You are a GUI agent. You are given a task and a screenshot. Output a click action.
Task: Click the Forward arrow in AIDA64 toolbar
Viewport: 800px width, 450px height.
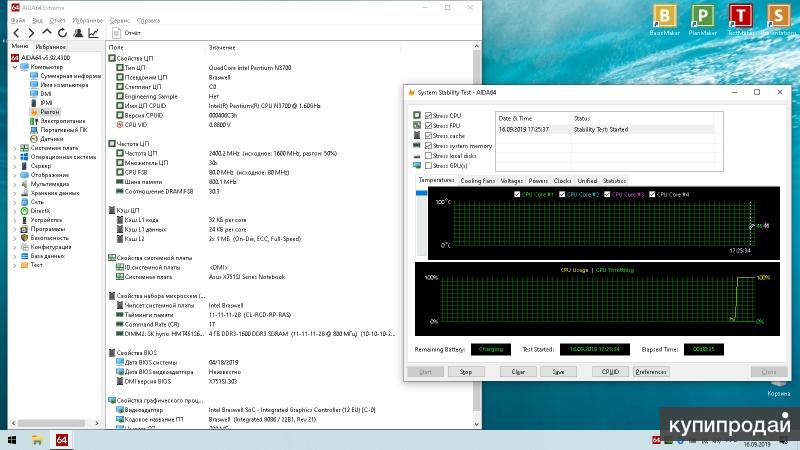[31, 33]
